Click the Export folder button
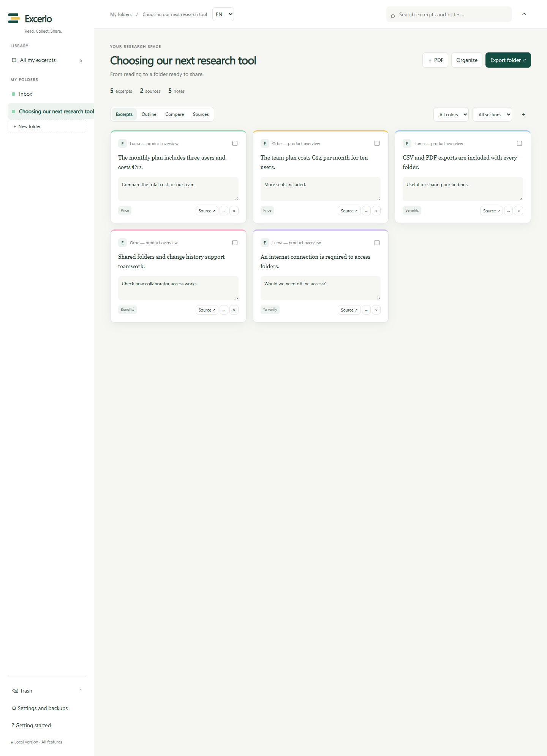This screenshot has width=547, height=756. coord(508,60)
